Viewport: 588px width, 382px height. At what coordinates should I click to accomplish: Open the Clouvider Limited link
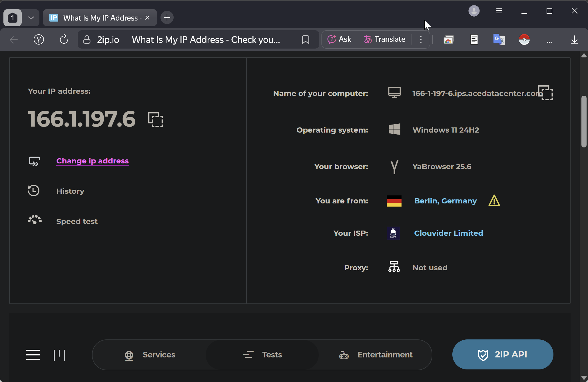coord(448,233)
